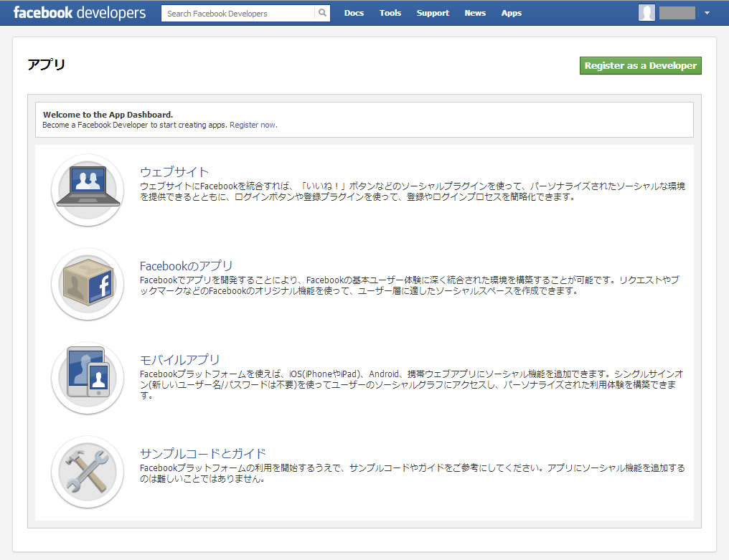Open the サンプルコードとガイド heading link
Screen dimensions: 729x560
point(203,454)
